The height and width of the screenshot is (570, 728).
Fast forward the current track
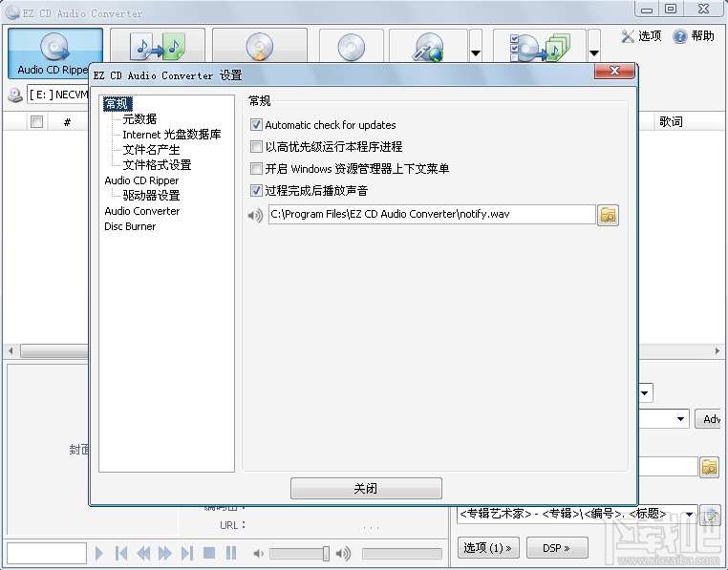(x=165, y=553)
